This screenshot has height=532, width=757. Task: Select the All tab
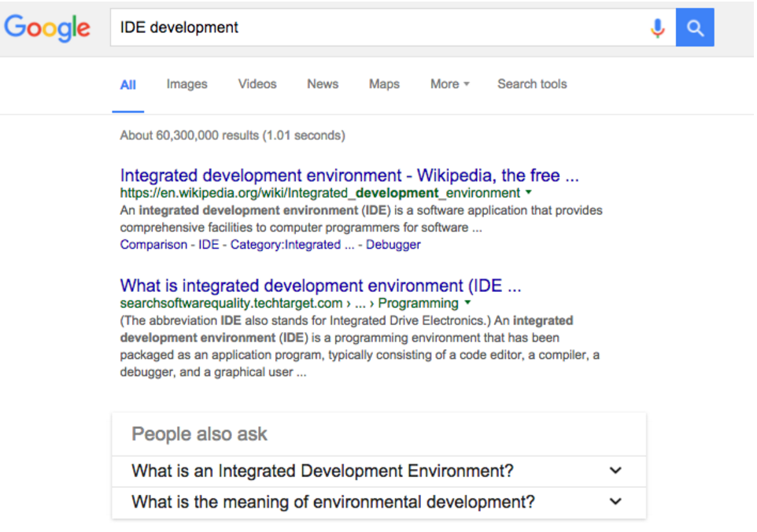128,85
